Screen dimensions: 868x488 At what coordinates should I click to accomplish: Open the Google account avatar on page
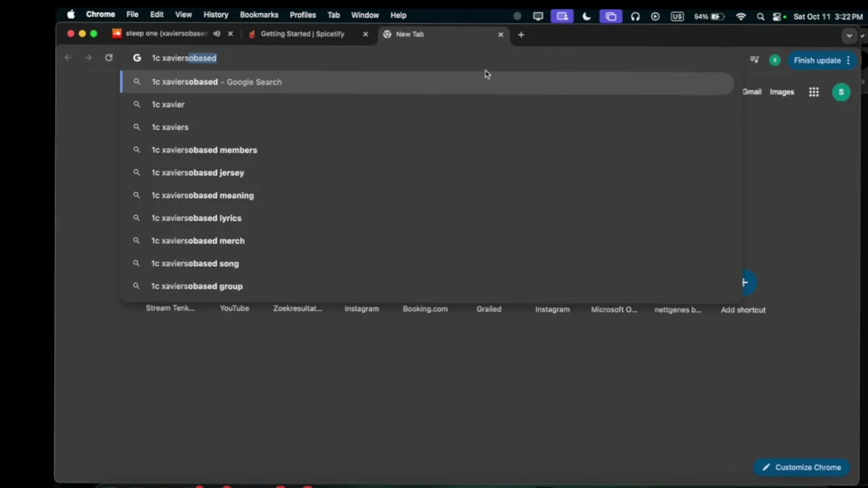(841, 92)
